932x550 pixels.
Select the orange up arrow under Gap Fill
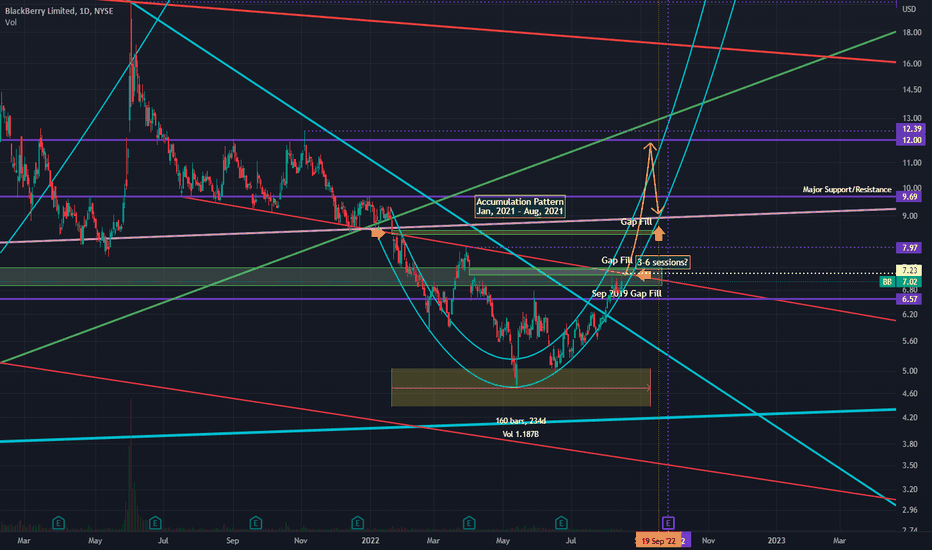click(x=659, y=233)
